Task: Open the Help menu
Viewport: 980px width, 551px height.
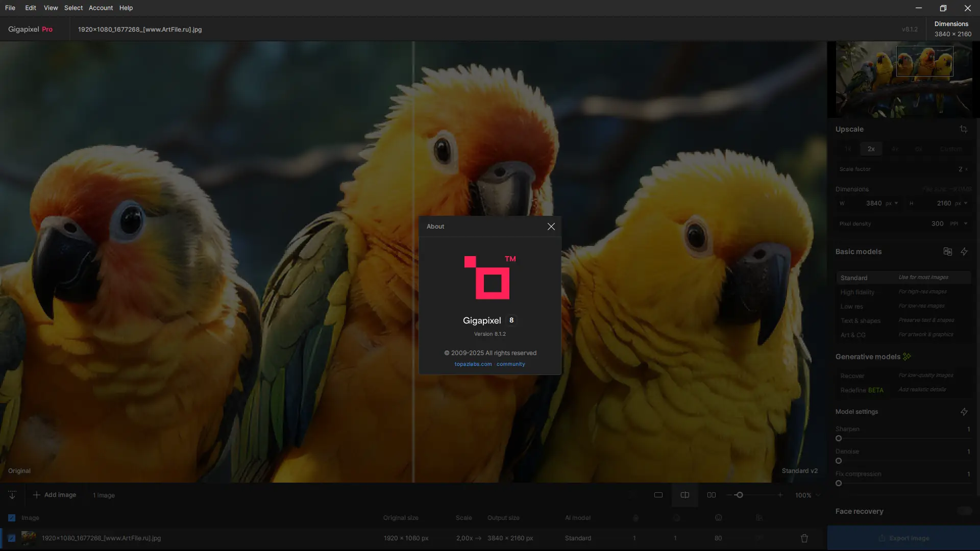Action: point(126,8)
